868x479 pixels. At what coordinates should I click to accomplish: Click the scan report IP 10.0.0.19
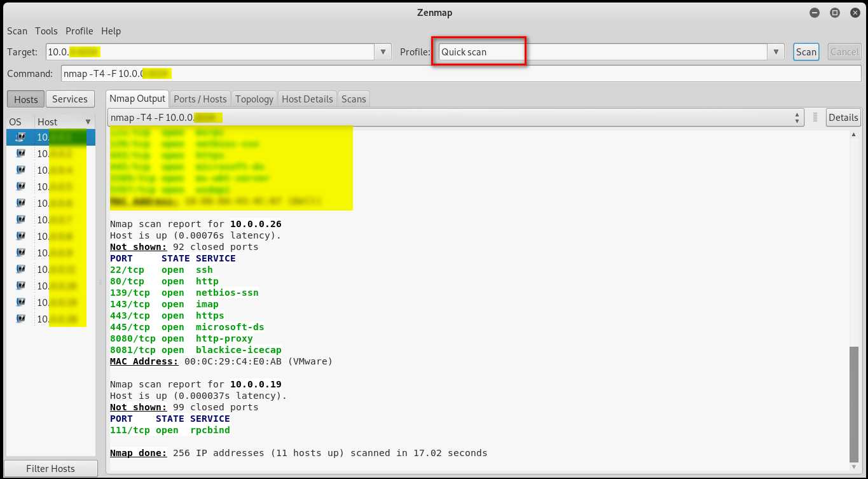click(256, 384)
